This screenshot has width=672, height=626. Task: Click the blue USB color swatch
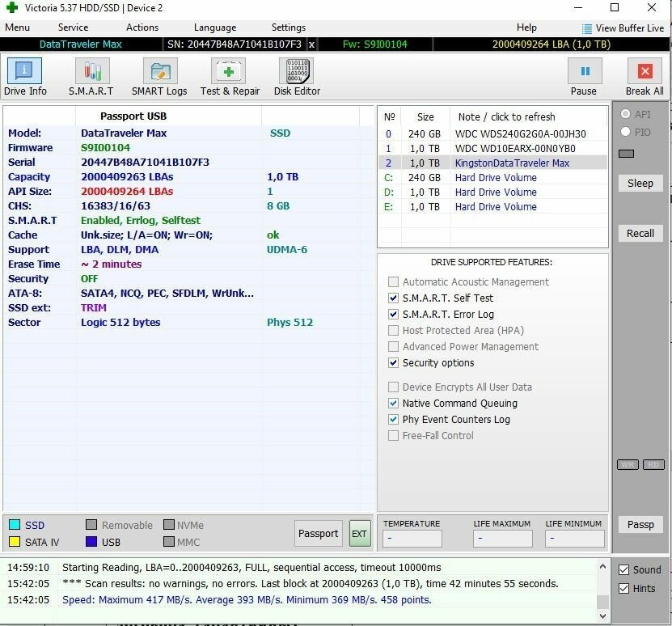91,542
